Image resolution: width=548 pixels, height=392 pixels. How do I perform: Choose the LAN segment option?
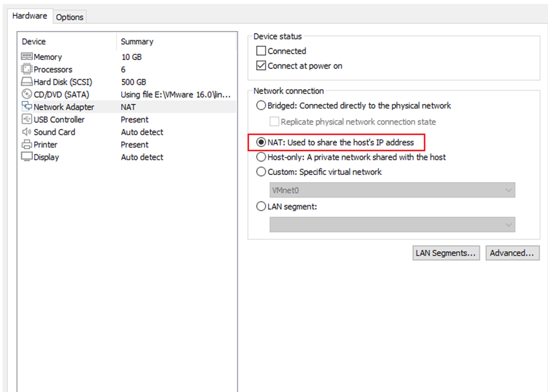261,206
